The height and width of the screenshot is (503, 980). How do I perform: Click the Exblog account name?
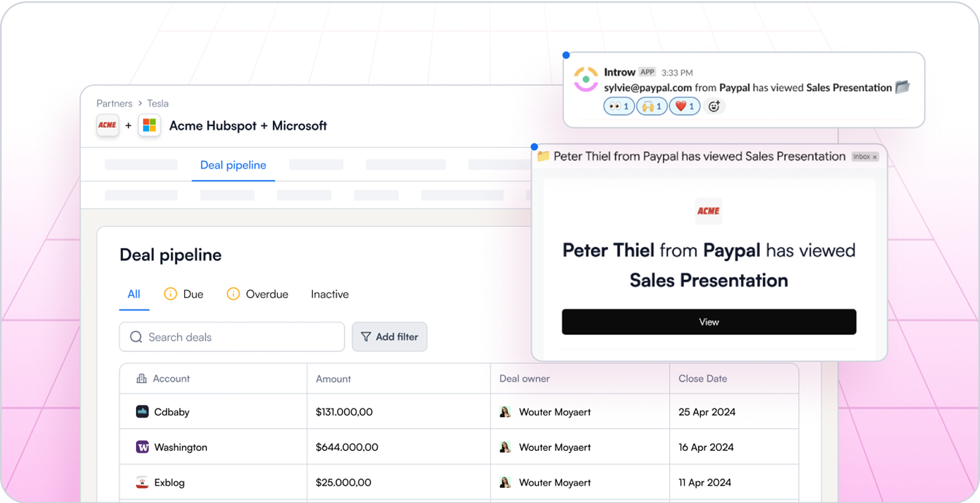coord(169,482)
